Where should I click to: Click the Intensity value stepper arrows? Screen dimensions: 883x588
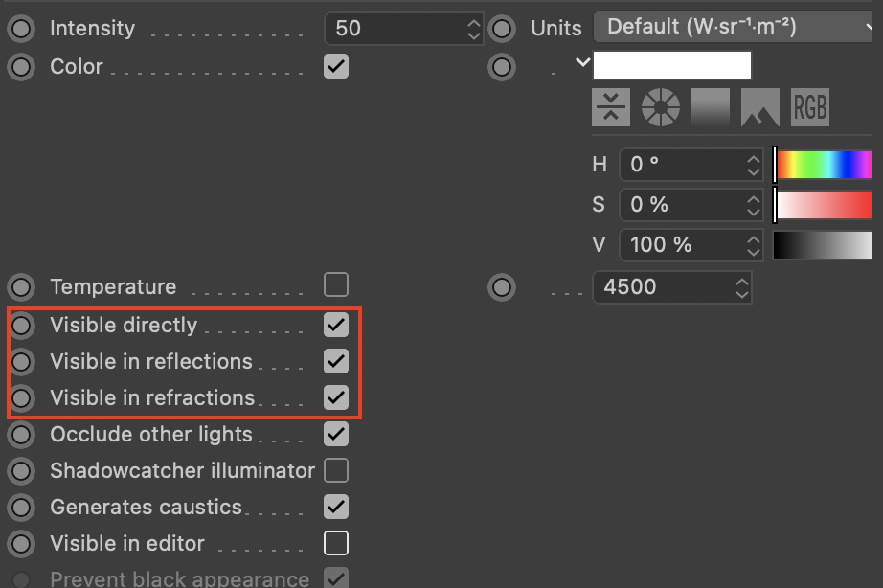(474, 29)
